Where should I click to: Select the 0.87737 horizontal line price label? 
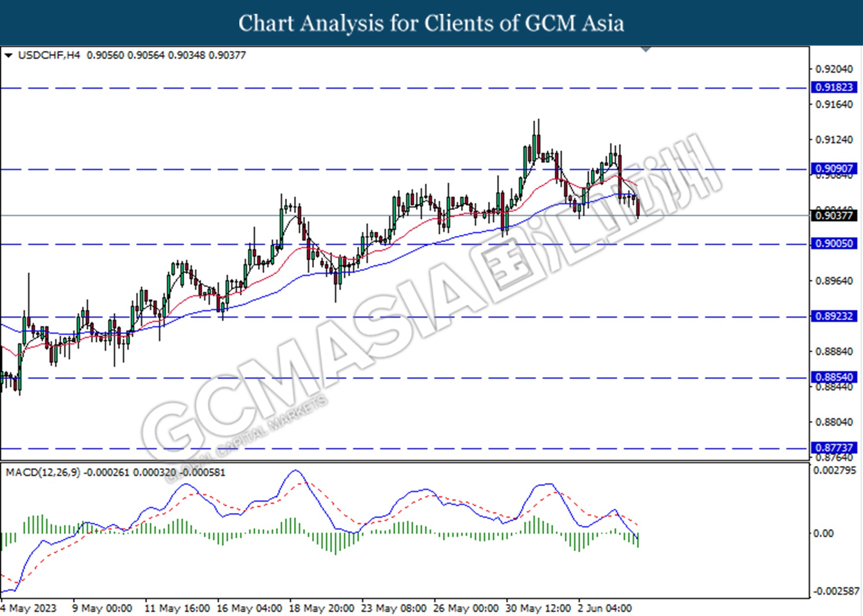[x=834, y=448]
